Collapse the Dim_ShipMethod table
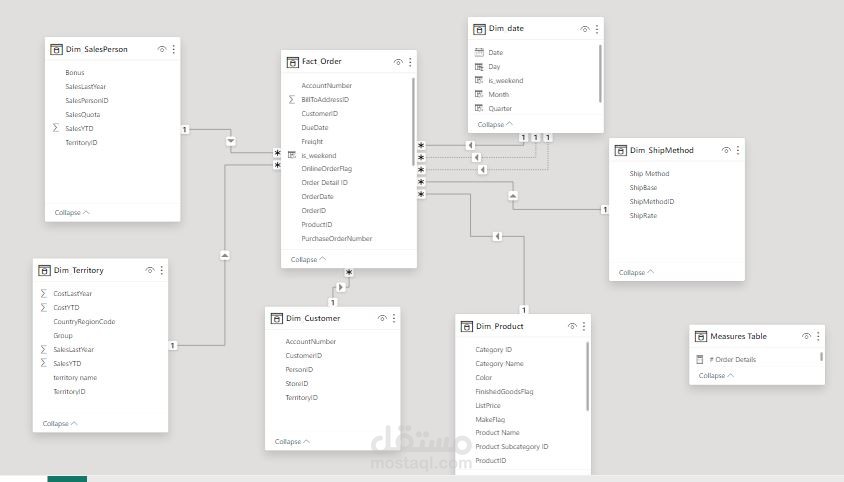The height and width of the screenshot is (482, 844). click(636, 272)
